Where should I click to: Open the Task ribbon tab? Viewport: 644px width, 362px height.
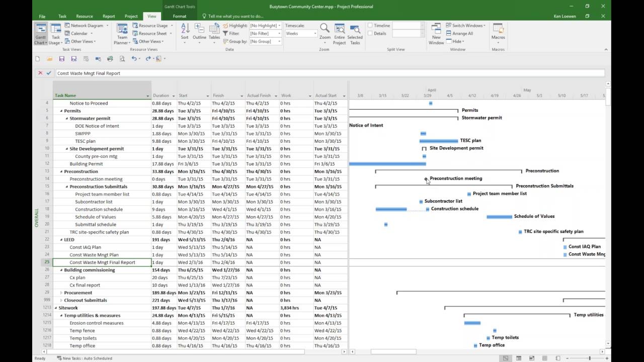pyautogui.click(x=62, y=16)
